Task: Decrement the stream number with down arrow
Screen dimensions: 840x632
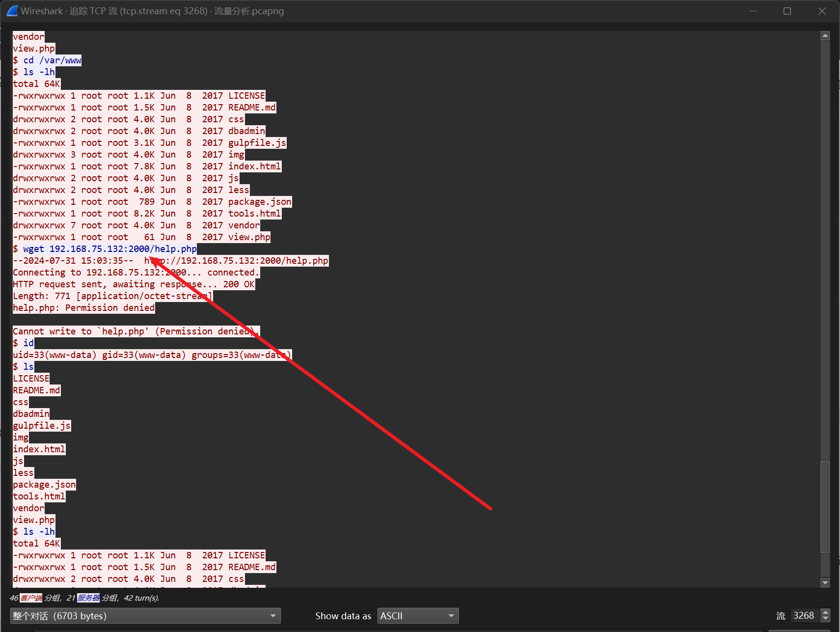Action: pos(826,619)
